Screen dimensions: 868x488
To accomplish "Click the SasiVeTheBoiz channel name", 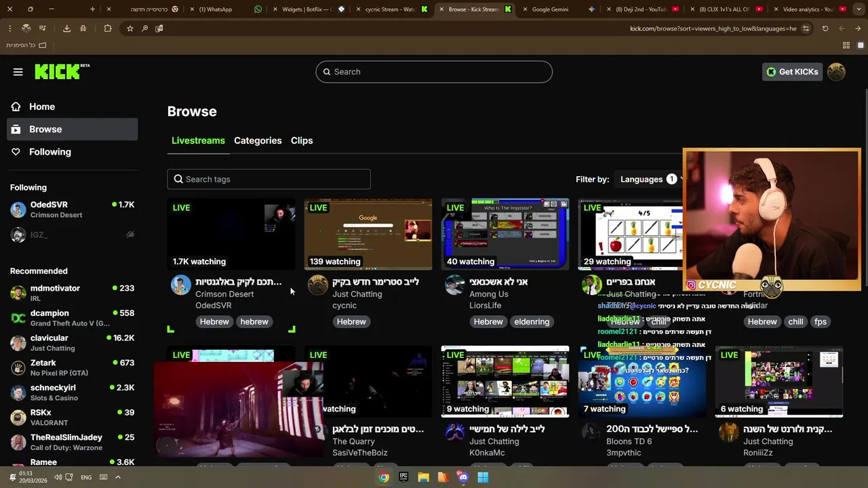I will tap(360, 453).
